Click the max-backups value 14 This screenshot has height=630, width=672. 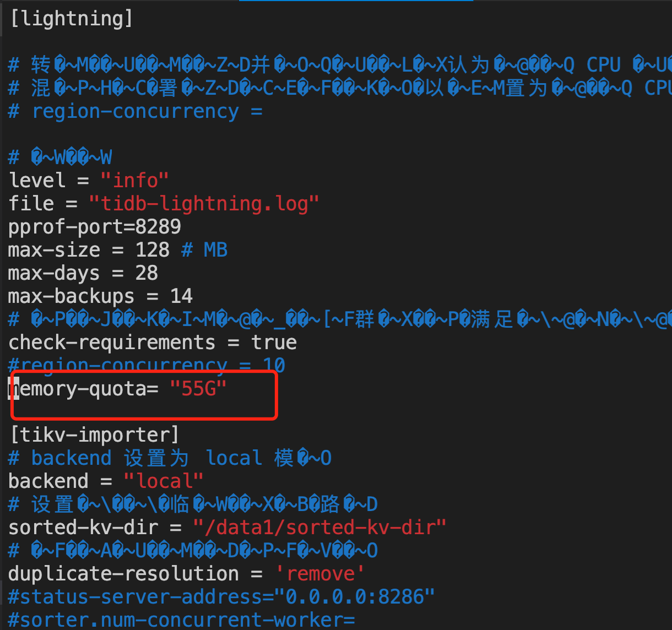[181, 296]
